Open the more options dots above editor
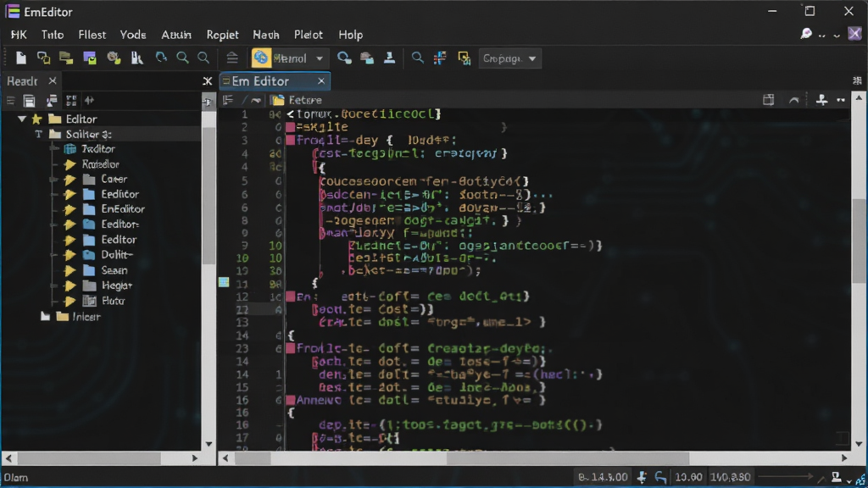 click(841, 100)
